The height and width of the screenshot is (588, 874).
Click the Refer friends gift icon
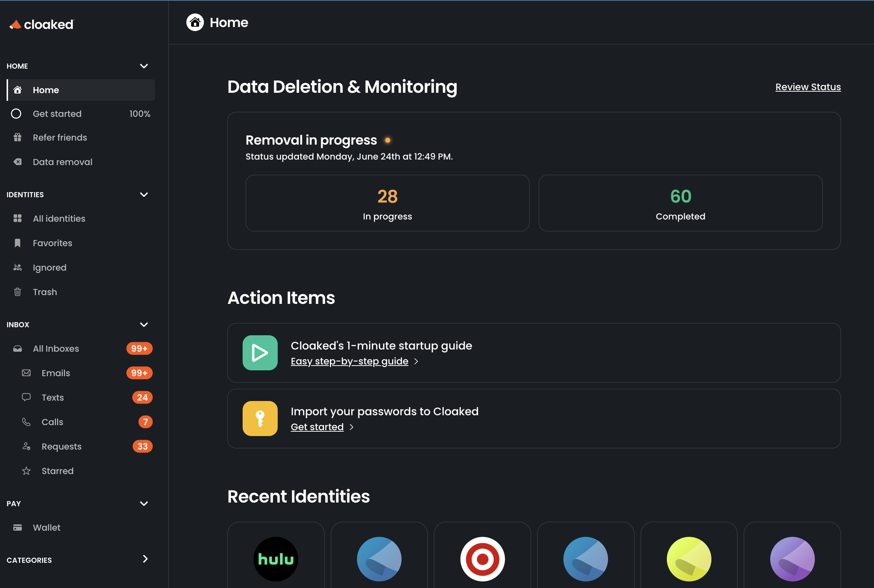[x=17, y=137]
